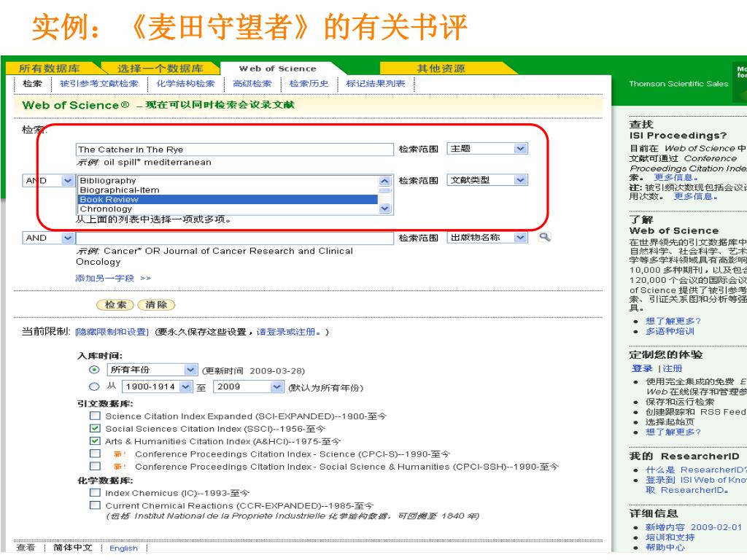747x560 pixels.
Task: Open 被引参考文献检索 sub-tab
Action: 98,84
